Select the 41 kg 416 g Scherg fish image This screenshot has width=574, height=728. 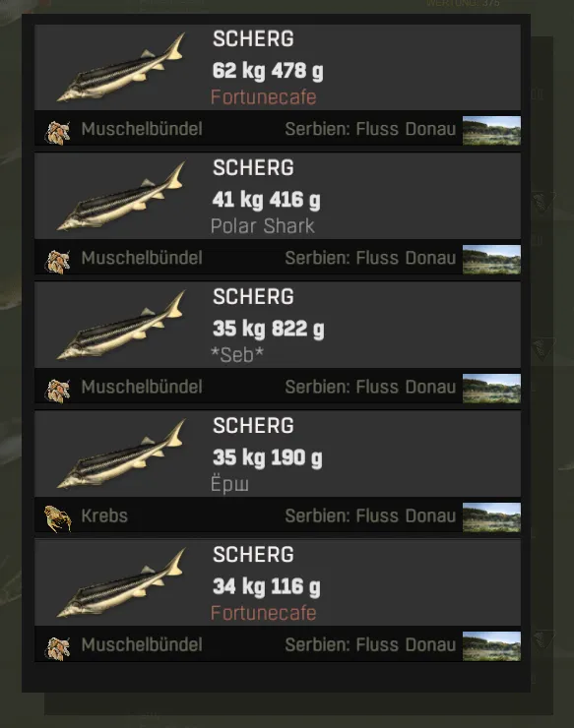point(122,197)
